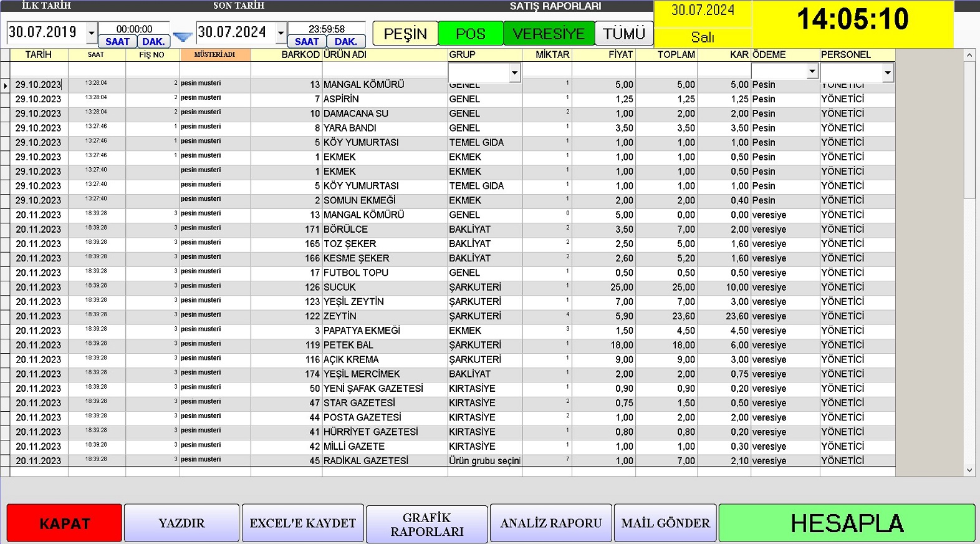
Task: Click the blue down-arrow between date fields
Action: [182, 37]
